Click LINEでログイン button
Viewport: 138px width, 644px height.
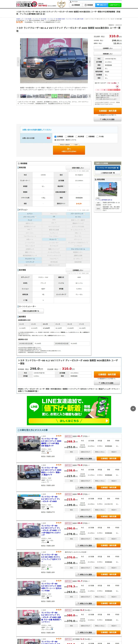(115, 5)
